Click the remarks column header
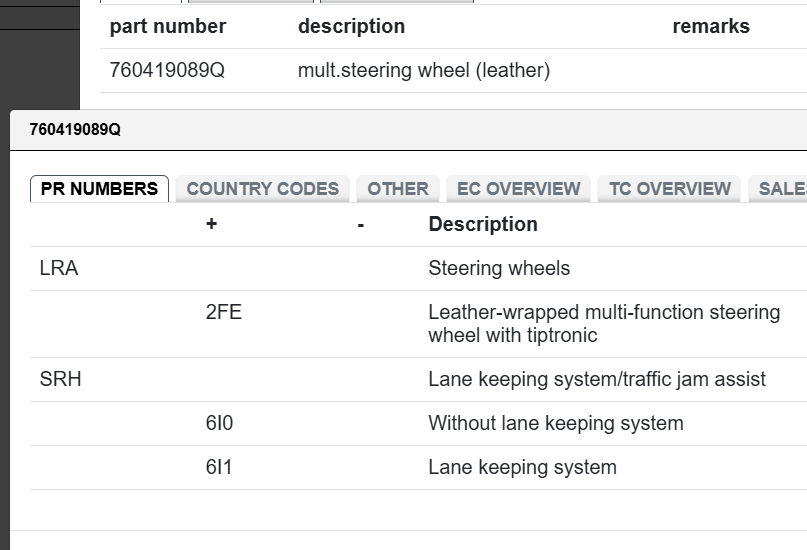Screen dimensions: 807x550 pyautogui.click(x=710, y=27)
